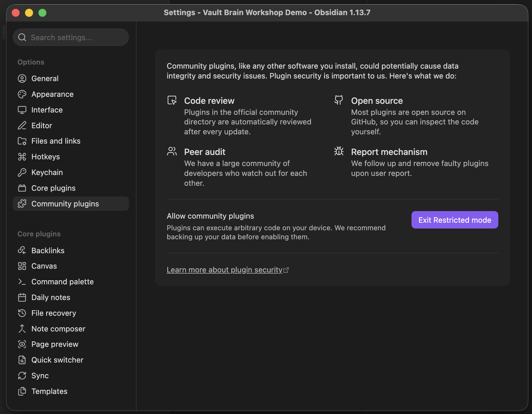
Task: Click the Backlinks link icon
Action: (x=22, y=250)
